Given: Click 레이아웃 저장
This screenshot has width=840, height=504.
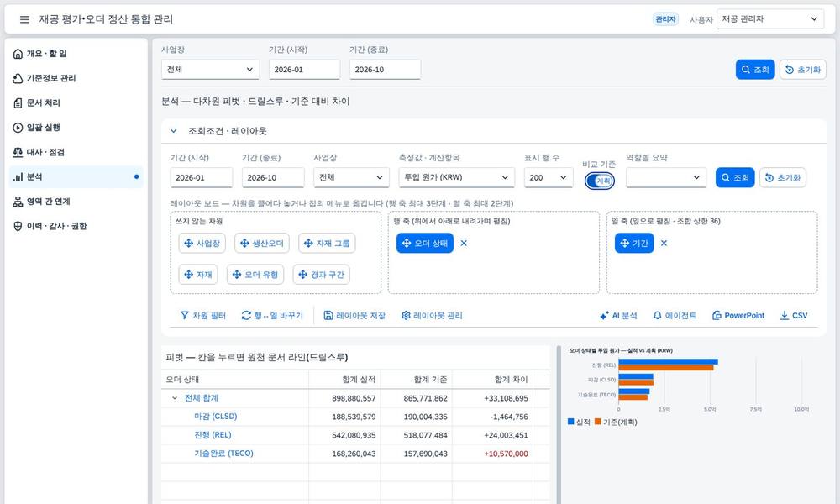Looking at the screenshot, I should coord(354,316).
